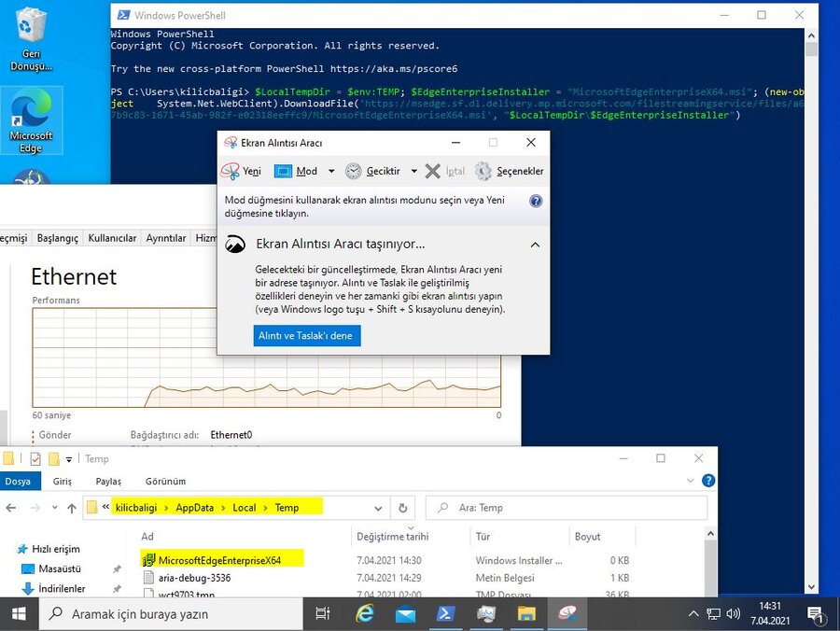Viewport: 840px width, 631px height.
Task: Click the Mod button in Snipping Tool
Action: [296, 171]
